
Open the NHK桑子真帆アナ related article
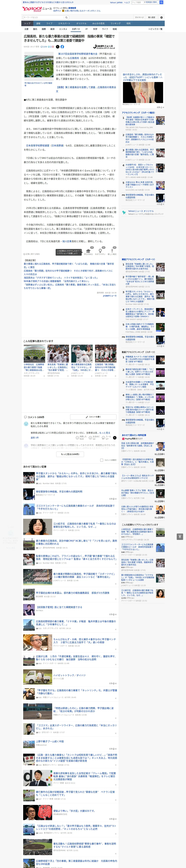[56, 281]
